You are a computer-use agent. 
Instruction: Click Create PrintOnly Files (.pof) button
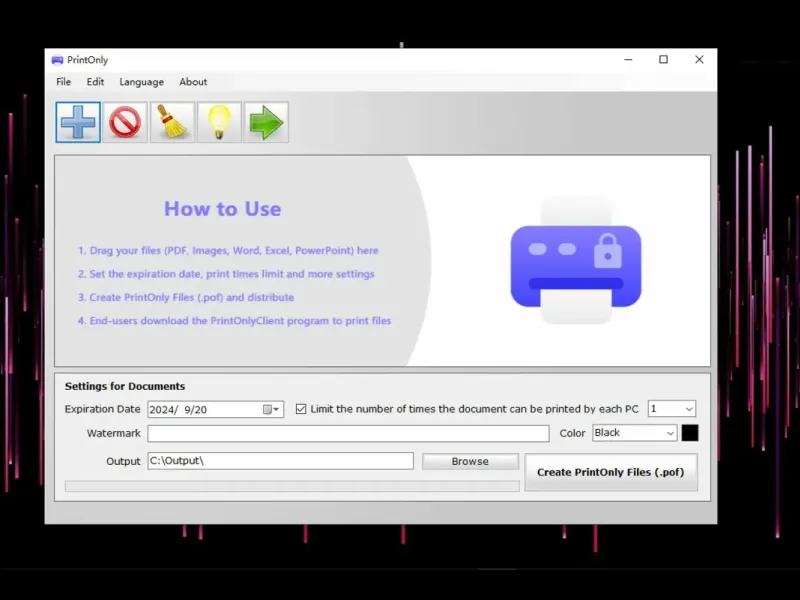tap(611, 472)
